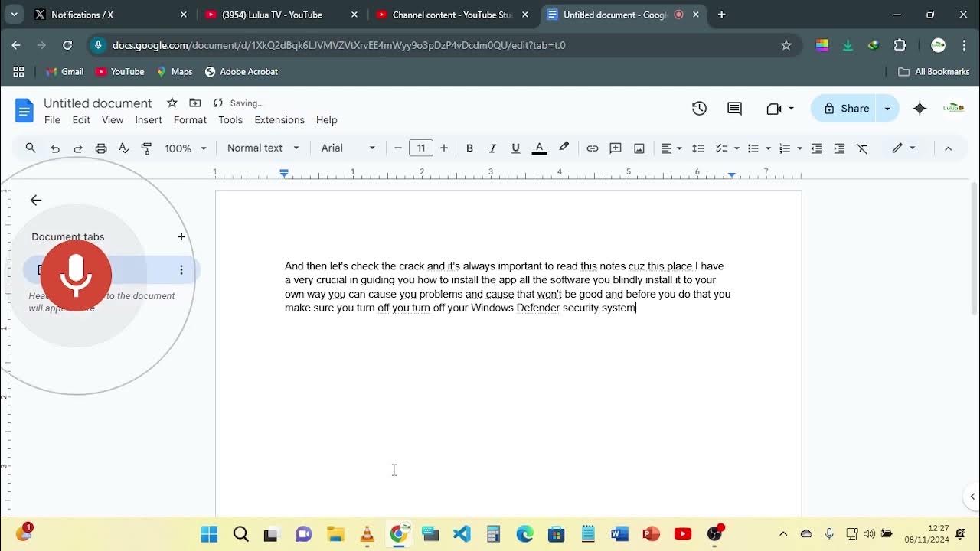Clear formatting
Image resolution: width=980 pixels, height=551 pixels.
(862, 148)
